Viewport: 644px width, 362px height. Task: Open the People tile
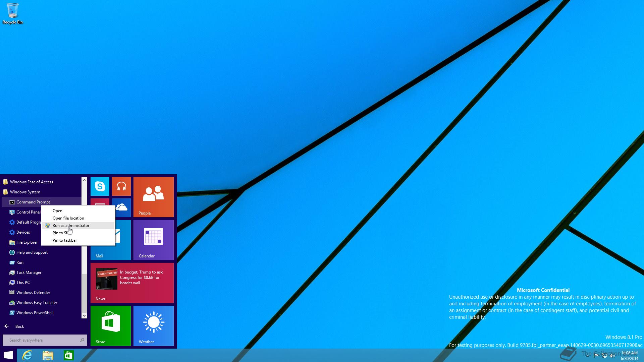tap(154, 197)
